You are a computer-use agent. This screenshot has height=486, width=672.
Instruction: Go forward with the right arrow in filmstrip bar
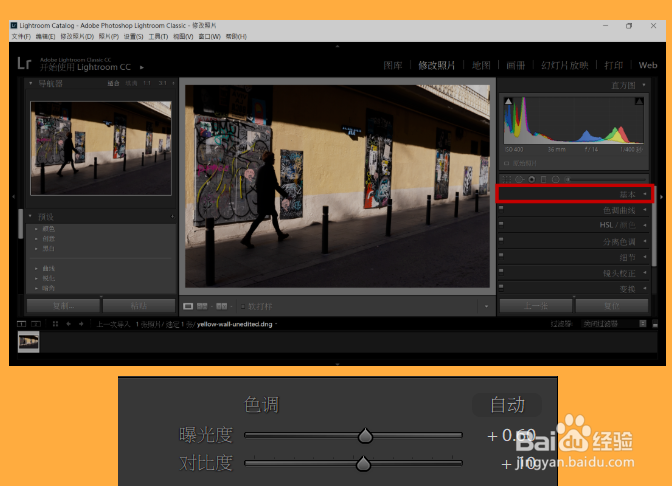pos(81,324)
